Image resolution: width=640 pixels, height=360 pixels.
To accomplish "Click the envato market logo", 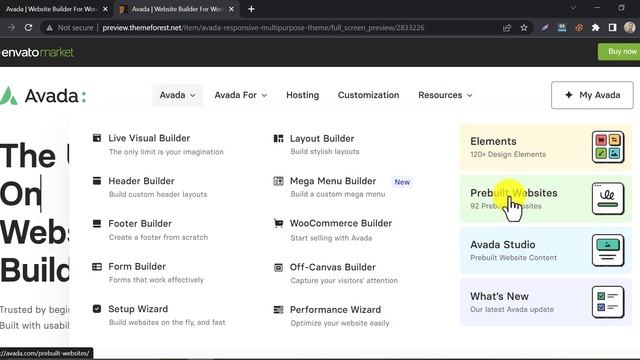I will tap(37, 52).
